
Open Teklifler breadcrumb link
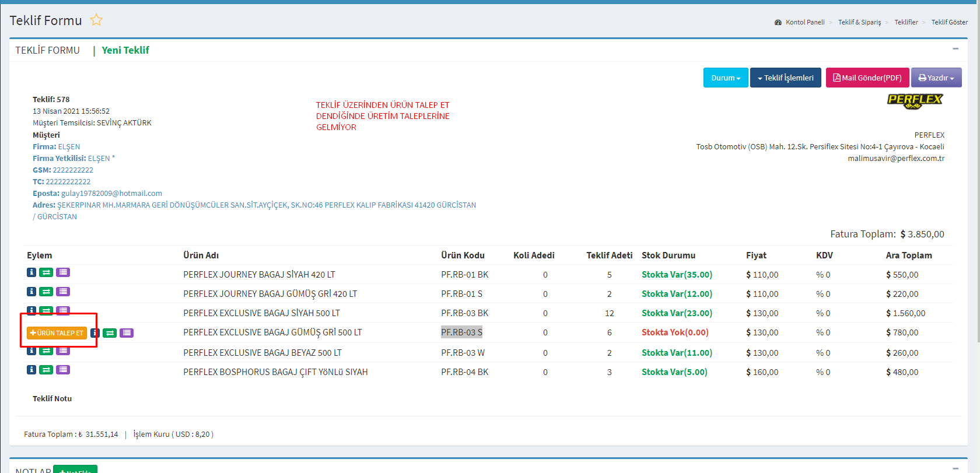(906, 22)
